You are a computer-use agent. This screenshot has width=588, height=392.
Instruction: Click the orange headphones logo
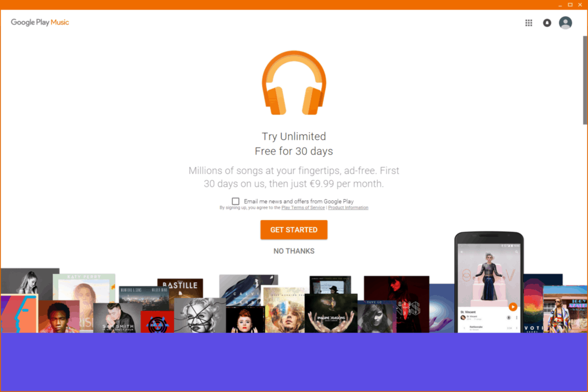294,83
